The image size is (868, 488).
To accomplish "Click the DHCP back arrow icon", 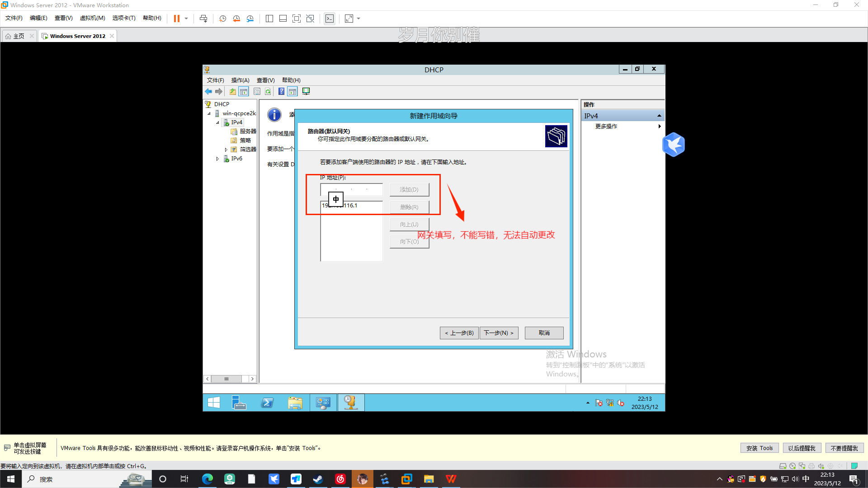I will [208, 92].
